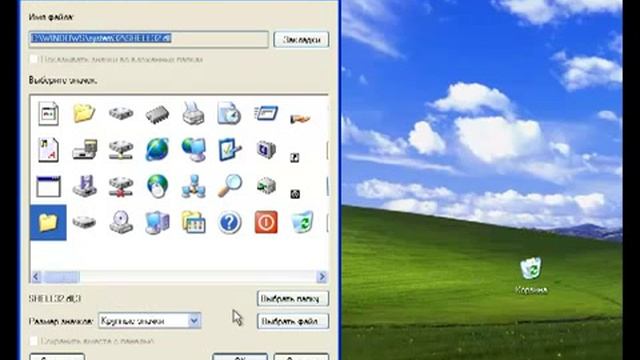Click the horizontal scrollbar thumb
The image size is (640, 360).
coord(62,277)
